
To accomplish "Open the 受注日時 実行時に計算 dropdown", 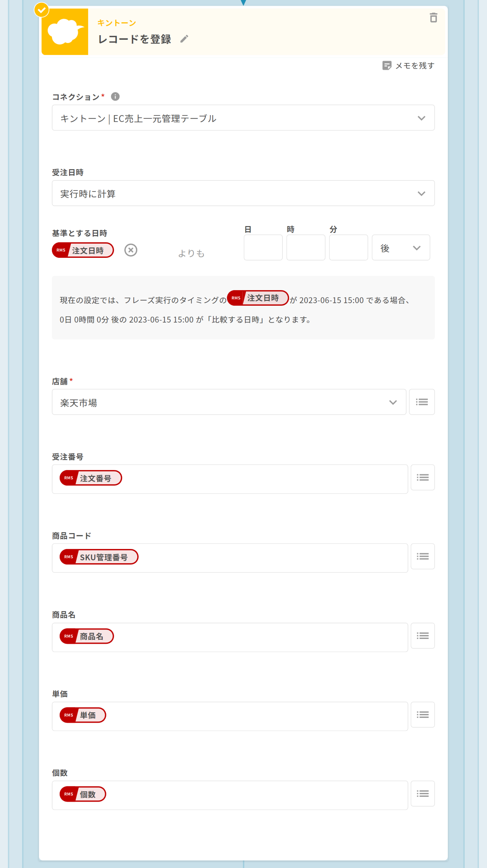I will (243, 194).
